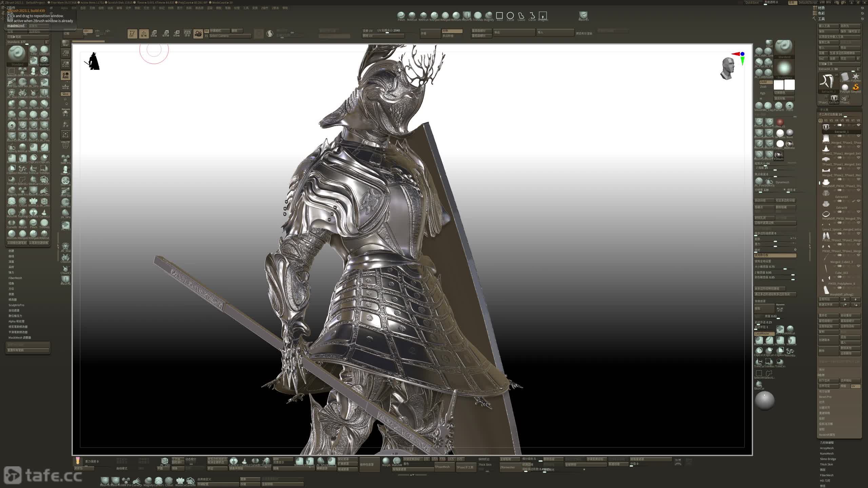Pick the Curve stroke icon on the top shelf
This screenshot has height=488, width=868.
coord(532,16)
